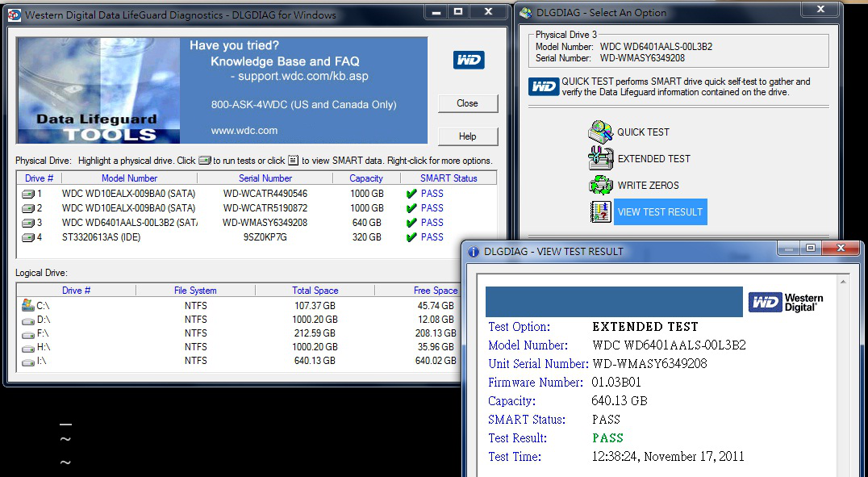Viewport: 868px width, 477px height.
Task: Click SMART PASS checkmark for drive 1
Action: coord(411,194)
